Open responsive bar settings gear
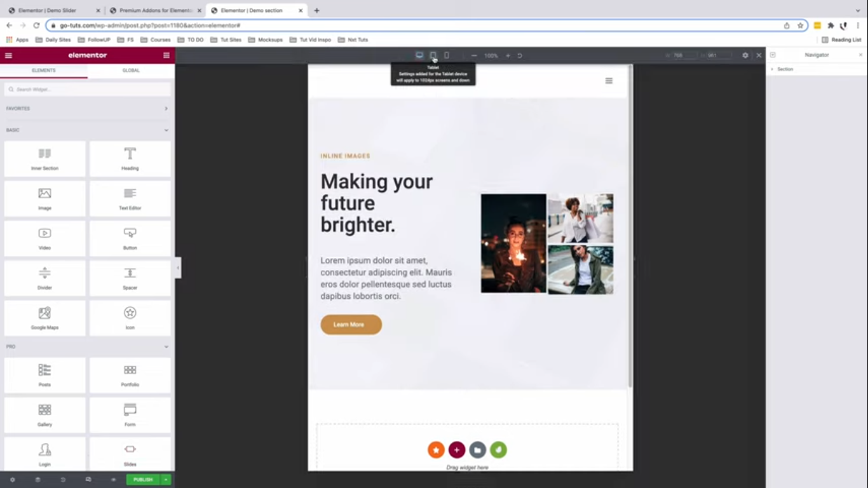868x488 pixels. [x=745, y=55]
